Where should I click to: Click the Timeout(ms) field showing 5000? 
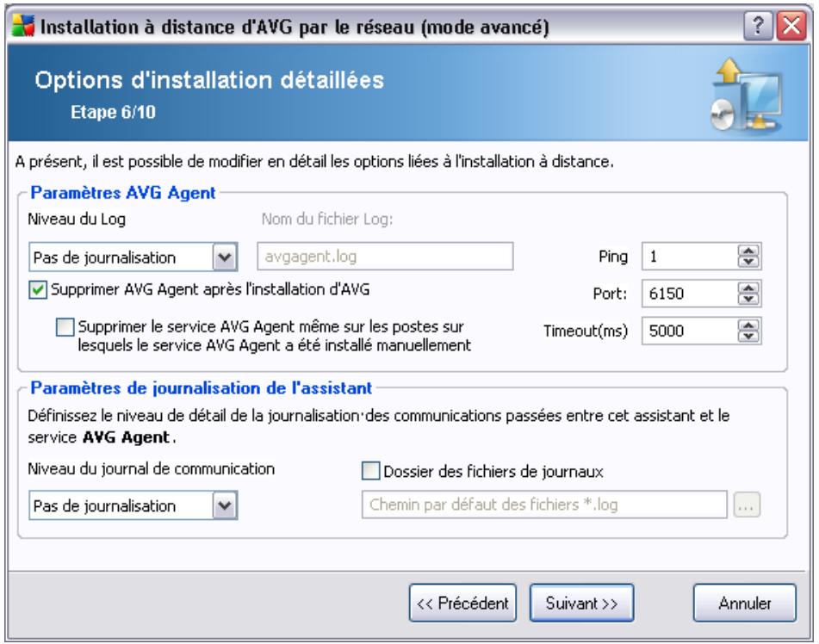pyautogui.click(x=690, y=331)
